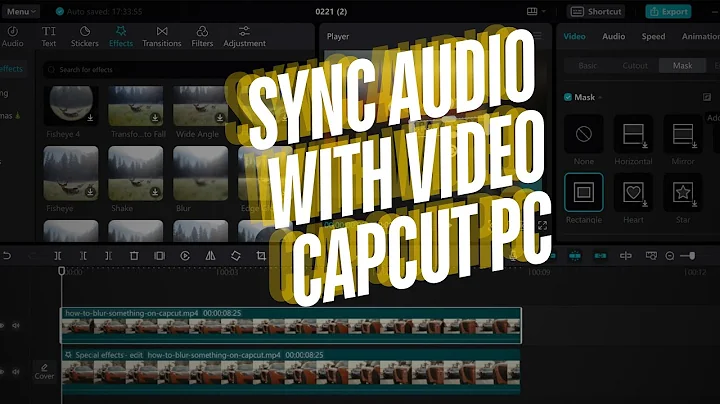Toggle the auto snapping button

575,255
